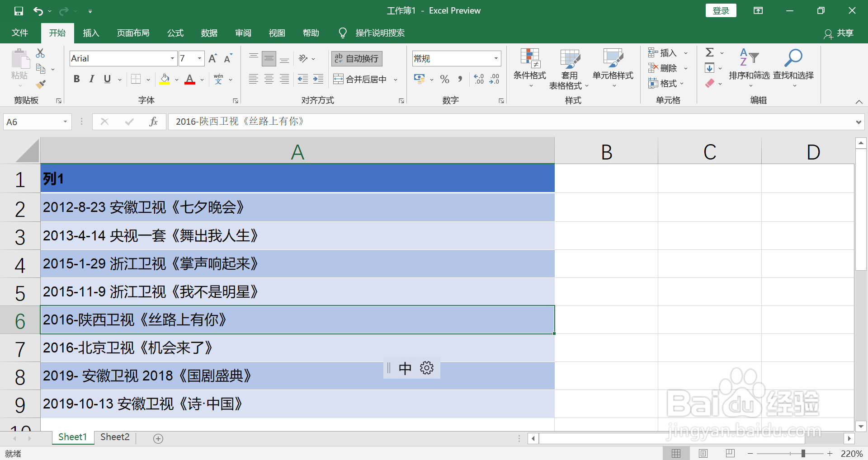868x460 pixels.
Task: Toggle Italic formatting
Action: [92, 79]
